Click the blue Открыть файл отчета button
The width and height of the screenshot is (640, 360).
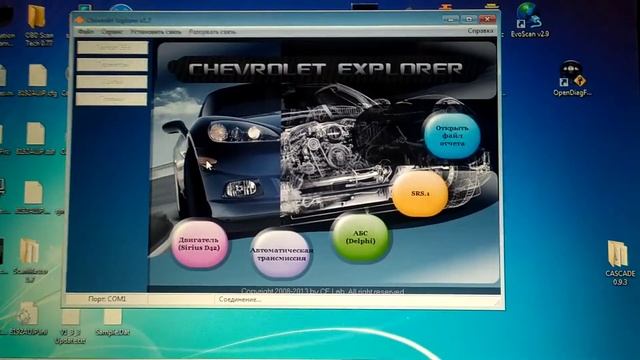[x=452, y=136]
